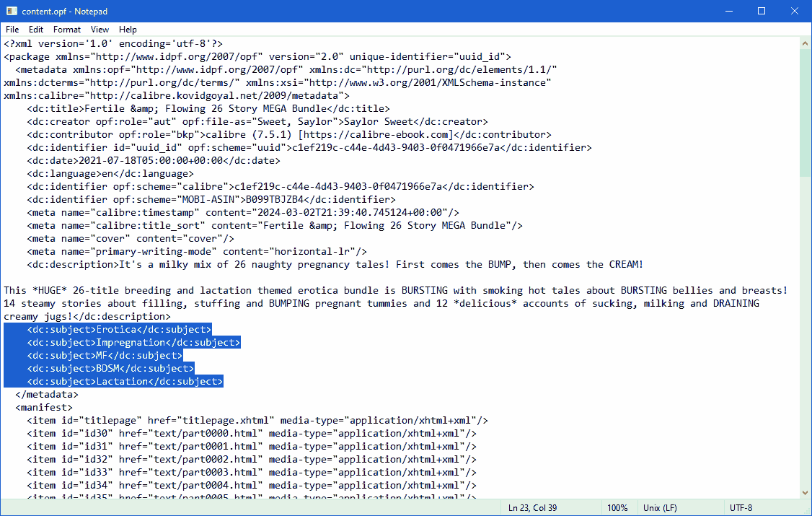Click the MOBI-ASIN identifier B099TBJZB4
The width and height of the screenshot is (812, 516).
[x=211, y=199]
